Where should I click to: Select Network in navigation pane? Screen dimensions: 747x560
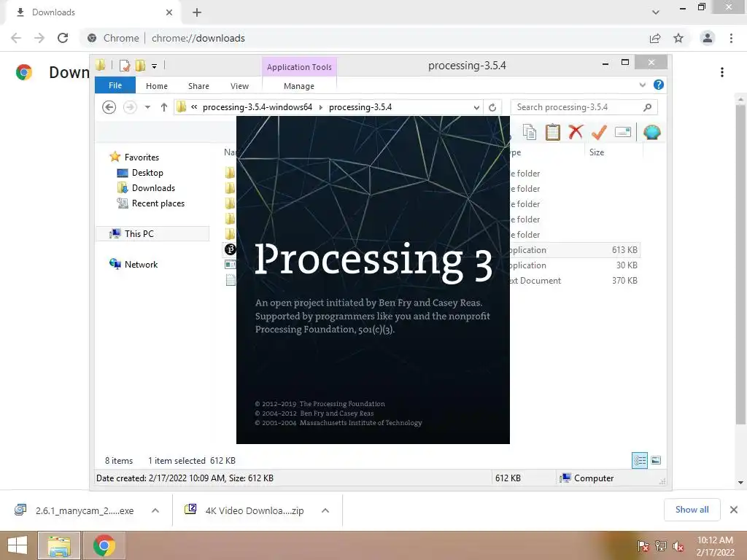click(141, 264)
